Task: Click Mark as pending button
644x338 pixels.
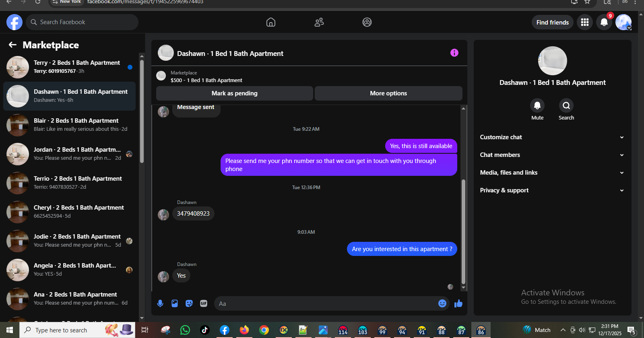Action: [235, 93]
